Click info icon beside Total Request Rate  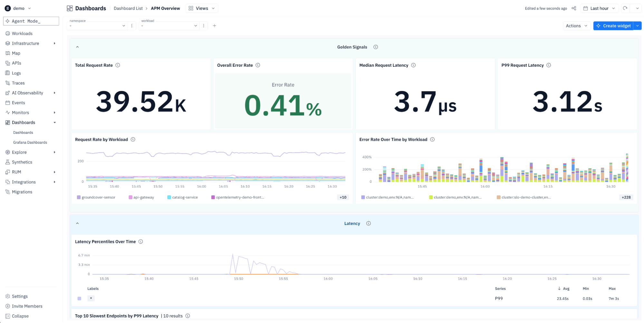[x=118, y=65]
